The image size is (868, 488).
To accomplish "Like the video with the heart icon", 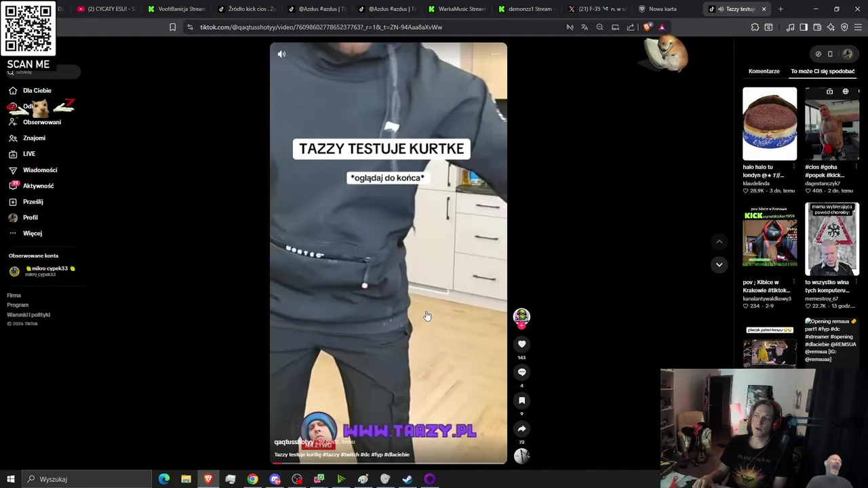I will click(x=521, y=344).
